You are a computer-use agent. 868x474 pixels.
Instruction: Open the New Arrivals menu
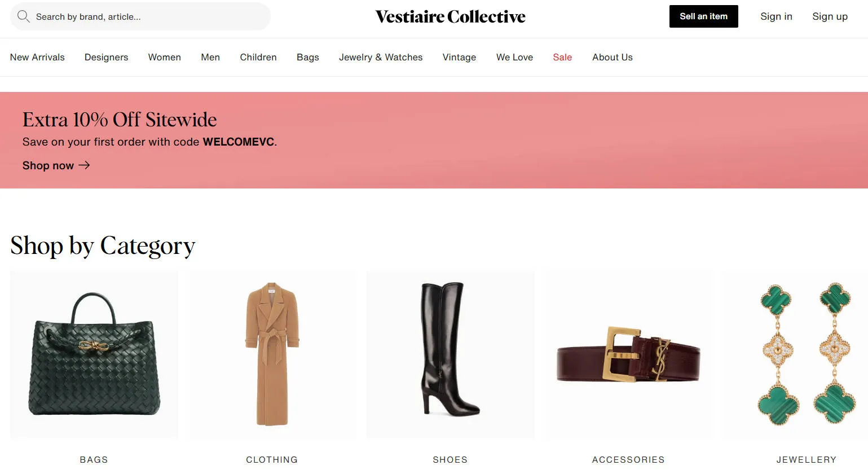[37, 57]
